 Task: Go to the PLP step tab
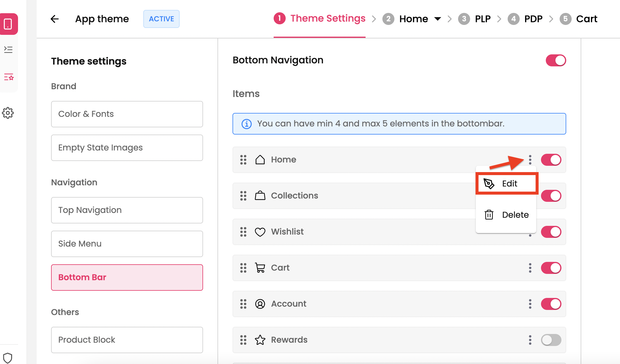(482, 19)
